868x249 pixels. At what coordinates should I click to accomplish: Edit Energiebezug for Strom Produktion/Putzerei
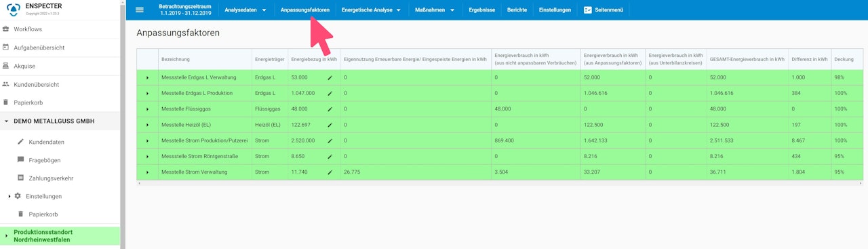tap(330, 140)
